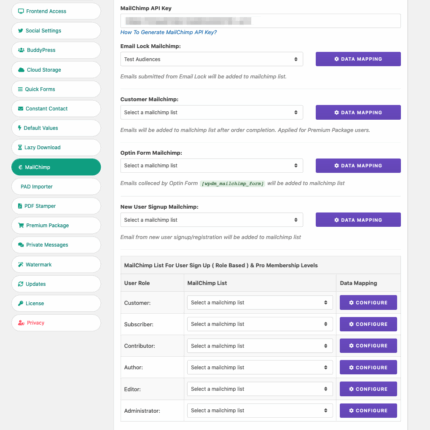
Task: Open the Lazy Download tab
Action: pos(56,147)
